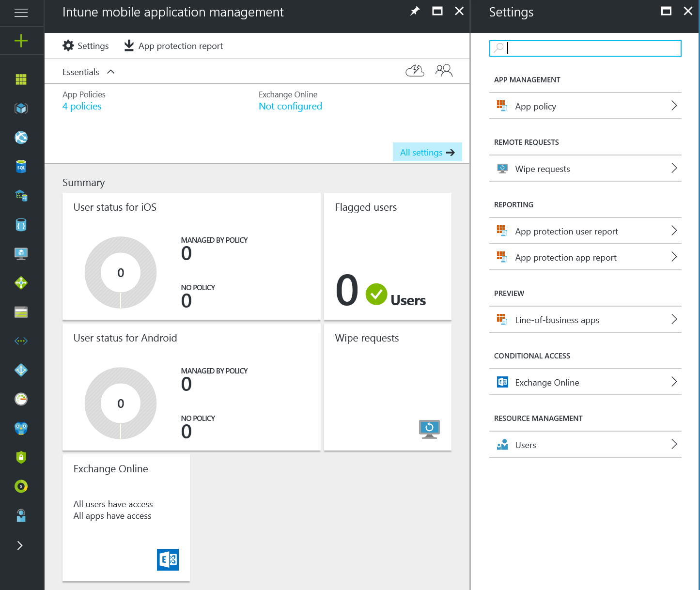Click the All settings button
The width and height of the screenshot is (700, 590).
[x=427, y=152]
